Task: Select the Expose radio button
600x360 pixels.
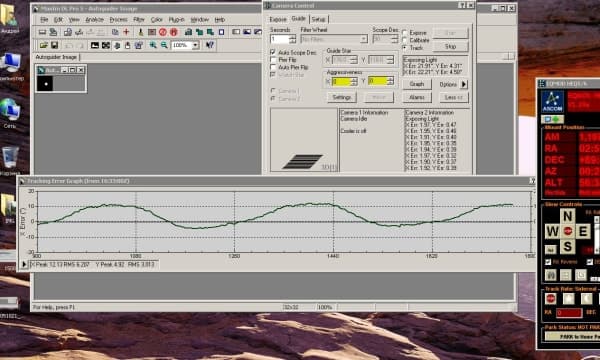Action: [405, 33]
